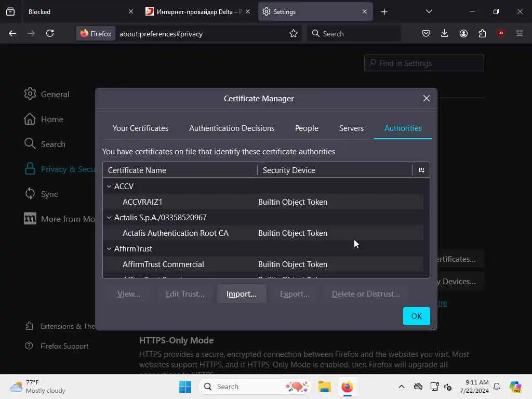532x399 pixels.
Task: Switch to Servers tab
Action: click(x=351, y=128)
